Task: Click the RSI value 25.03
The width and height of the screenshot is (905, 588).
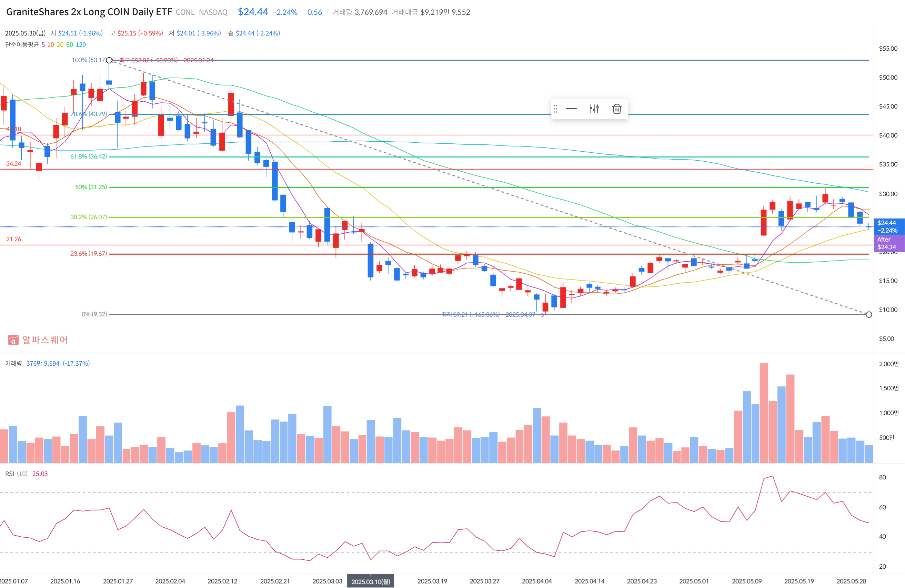Action: [x=40, y=474]
